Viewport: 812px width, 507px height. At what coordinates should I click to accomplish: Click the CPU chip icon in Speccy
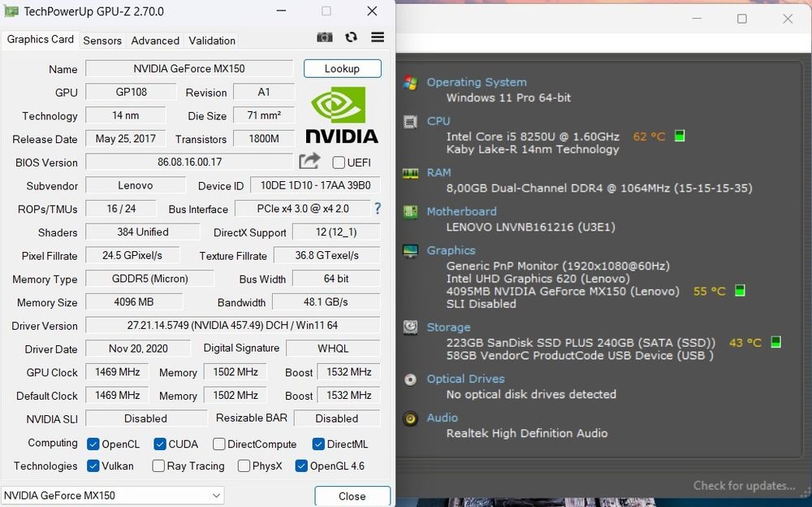pyautogui.click(x=411, y=122)
